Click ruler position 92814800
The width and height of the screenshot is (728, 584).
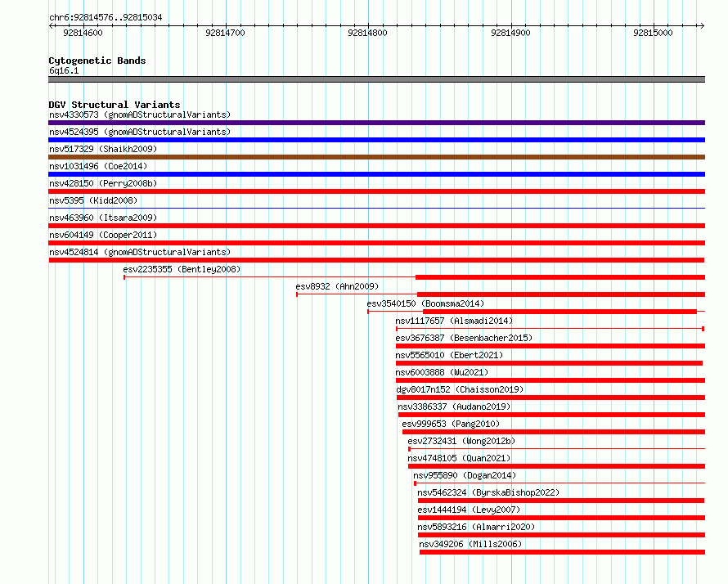(x=367, y=33)
